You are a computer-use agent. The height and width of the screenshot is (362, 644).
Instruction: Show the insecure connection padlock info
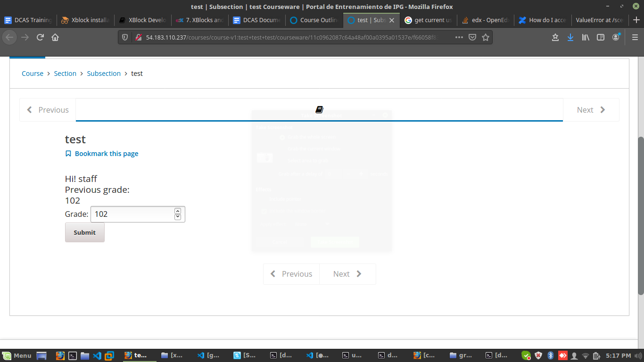pyautogui.click(x=138, y=37)
